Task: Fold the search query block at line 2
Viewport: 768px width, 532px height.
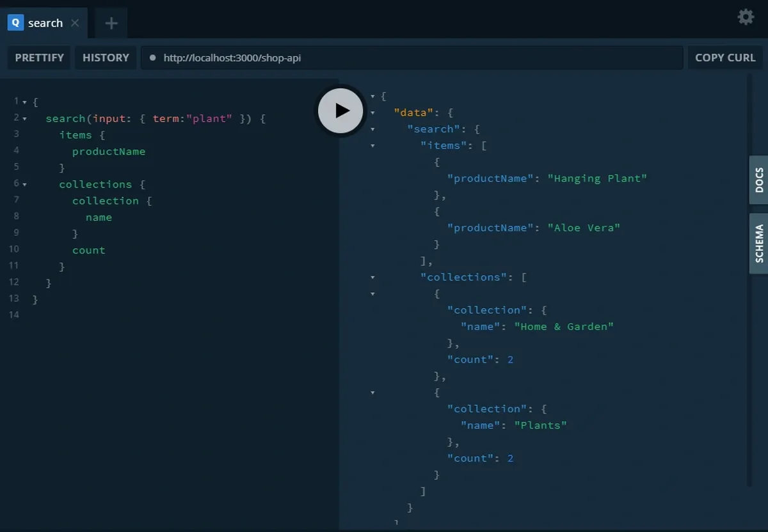Action: (24, 119)
